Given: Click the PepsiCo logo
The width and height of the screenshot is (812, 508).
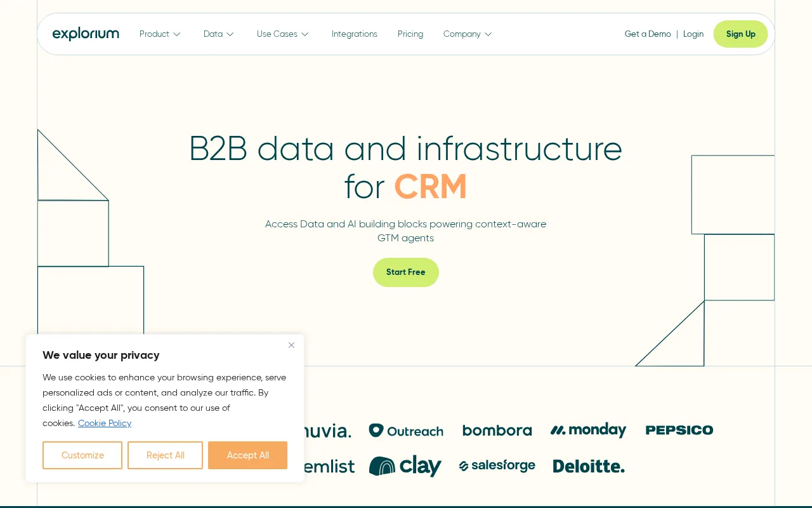Looking at the screenshot, I should click(x=679, y=431).
